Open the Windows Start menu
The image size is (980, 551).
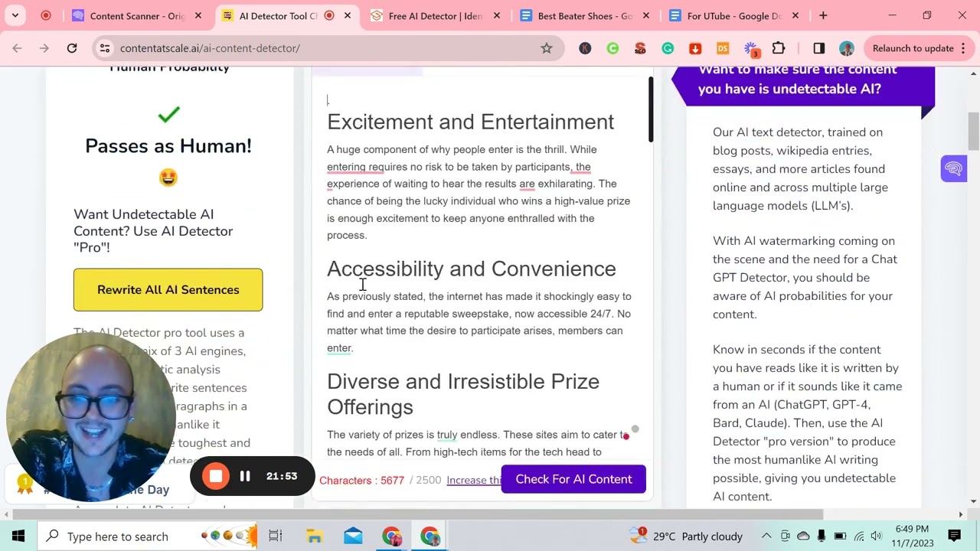[x=18, y=536]
